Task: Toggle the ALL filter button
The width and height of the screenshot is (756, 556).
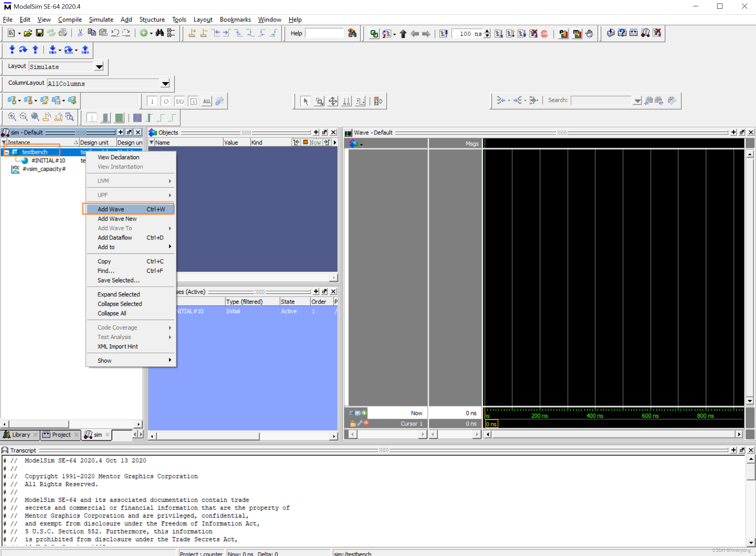Action: [207, 101]
